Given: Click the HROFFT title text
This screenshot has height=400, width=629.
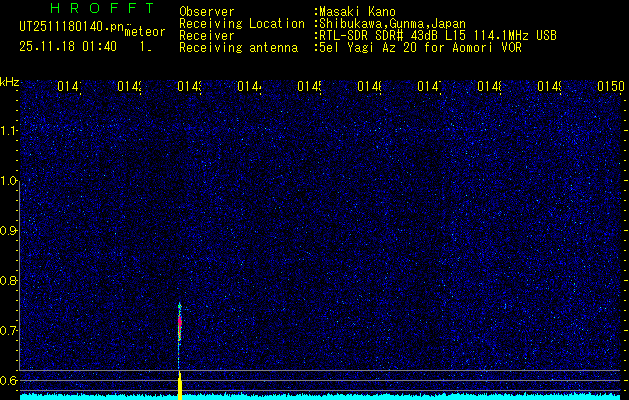Looking at the screenshot, I should tap(102, 8).
